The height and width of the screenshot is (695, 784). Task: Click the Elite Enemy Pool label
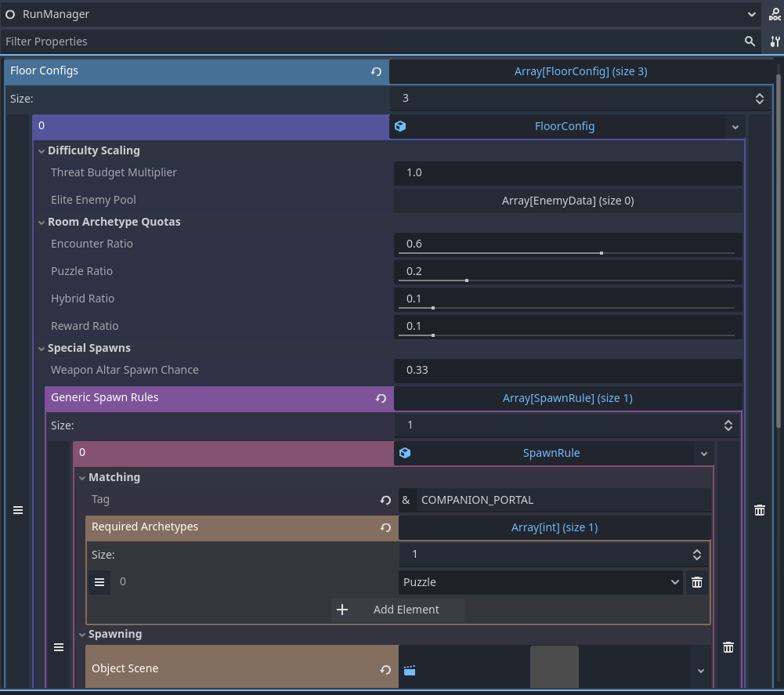point(93,200)
